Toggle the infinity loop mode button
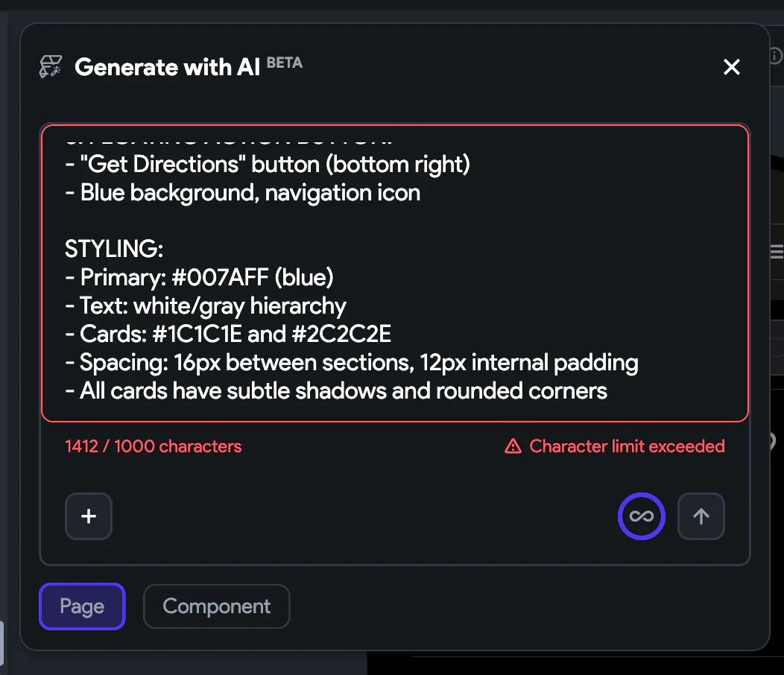 [641, 516]
